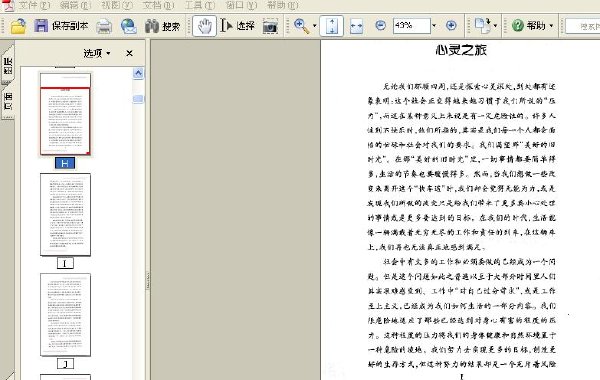This screenshot has width=600, height=380.
Task: Switch to Fit Width view
Action: click(356, 26)
